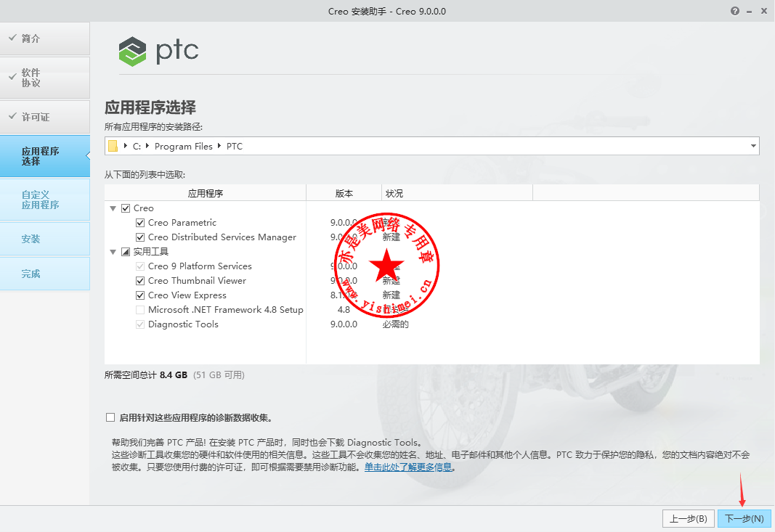Screen dimensions: 775x532
Task: Go to the 软件协议 step
Action: tap(45, 78)
